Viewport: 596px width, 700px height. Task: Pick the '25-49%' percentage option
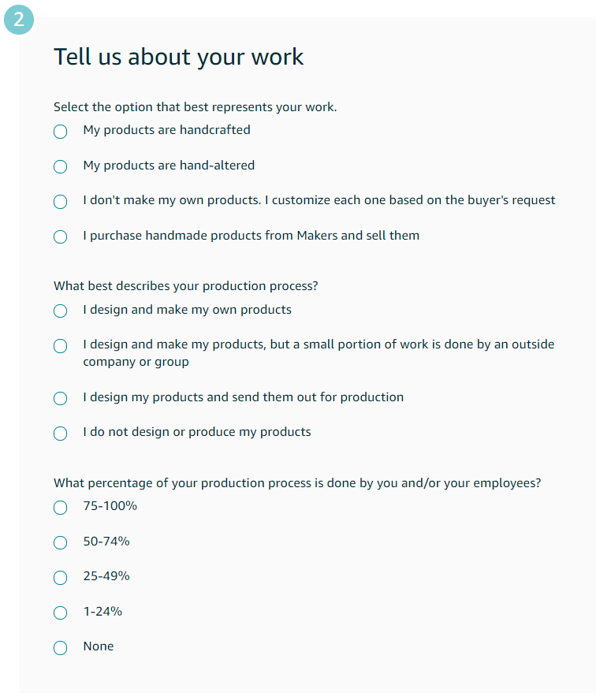pyautogui.click(x=60, y=577)
